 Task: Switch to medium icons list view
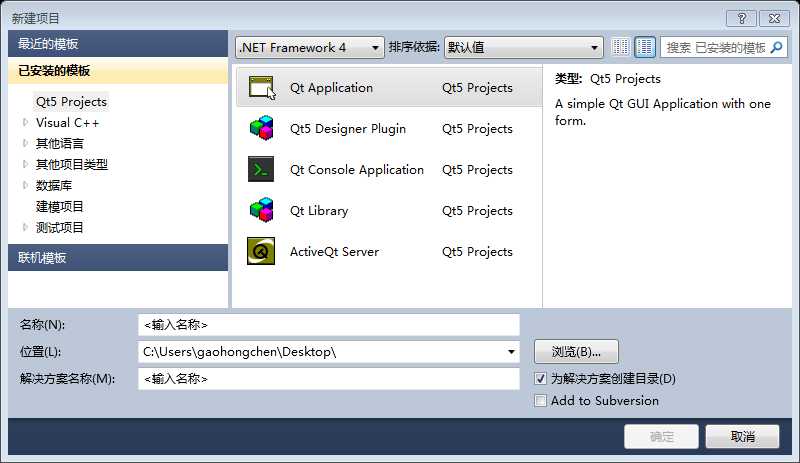[x=645, y=47]
